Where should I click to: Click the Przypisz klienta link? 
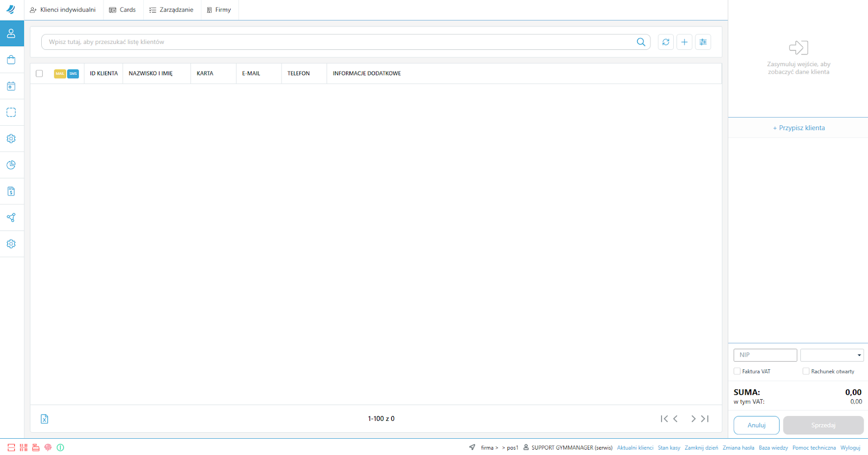tap(799, 128)
